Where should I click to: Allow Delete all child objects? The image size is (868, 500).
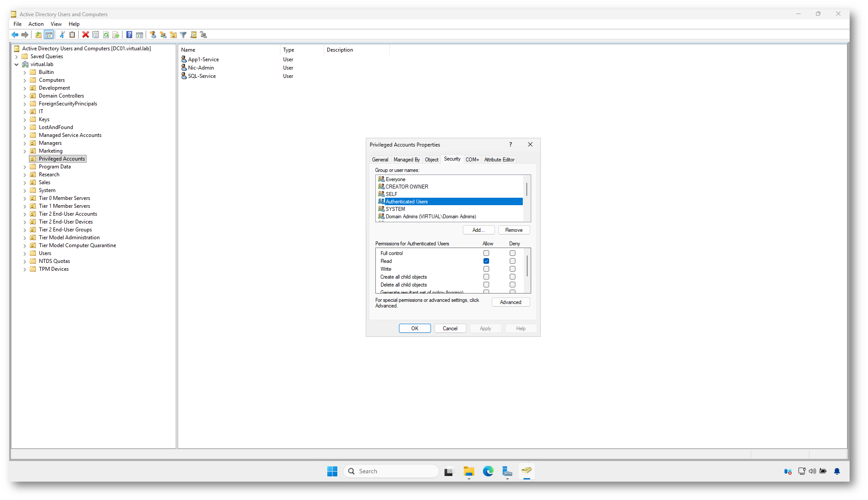coord(486,285)
